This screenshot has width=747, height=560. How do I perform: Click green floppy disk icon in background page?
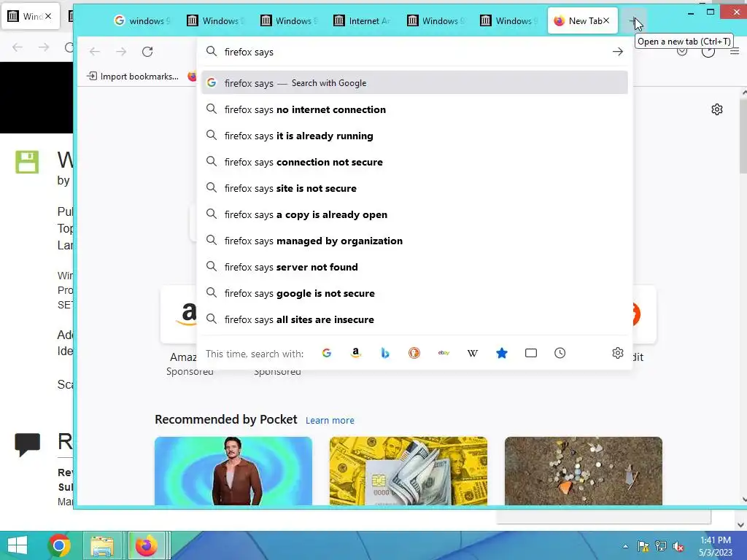pyautogui.click(x=27, y=162)
